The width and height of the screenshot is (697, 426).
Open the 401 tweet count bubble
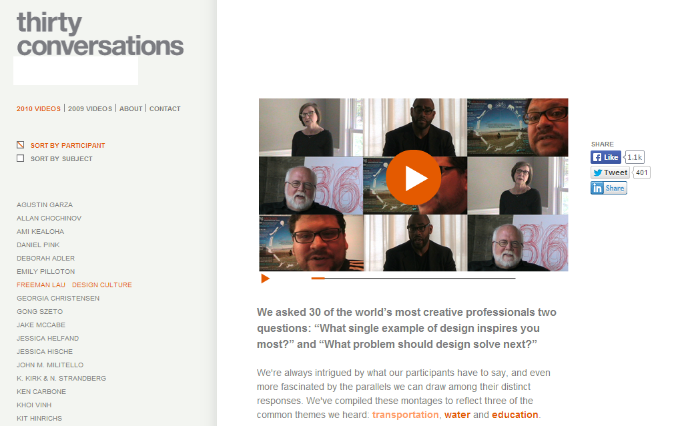[x=641, y=173]
